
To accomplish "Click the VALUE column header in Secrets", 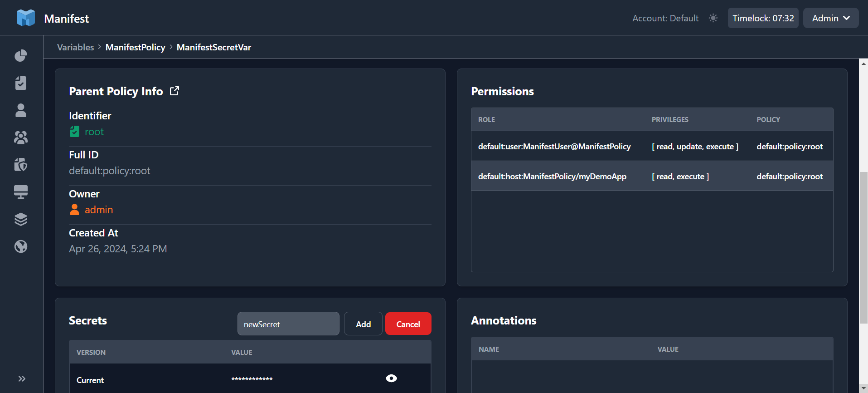I will pos(242,352).
